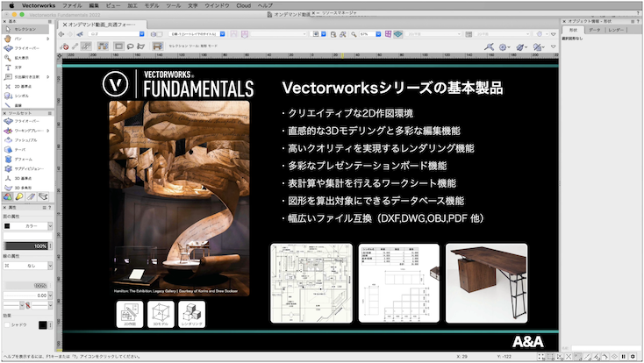Open the light bulb visualization tool set
644x363 pixels.
click(19, 196)
